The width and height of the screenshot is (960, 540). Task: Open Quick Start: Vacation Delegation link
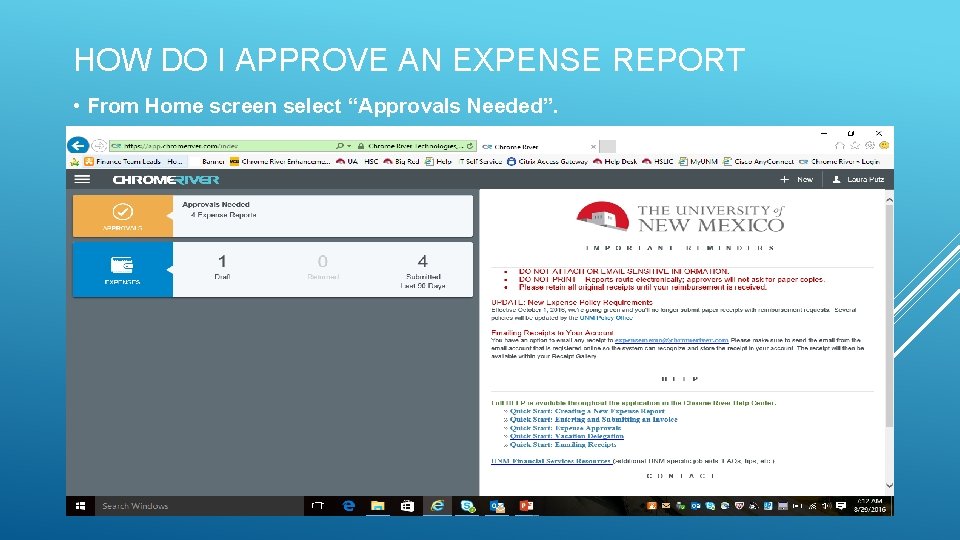pyautogui.click(x=566, y=436)
